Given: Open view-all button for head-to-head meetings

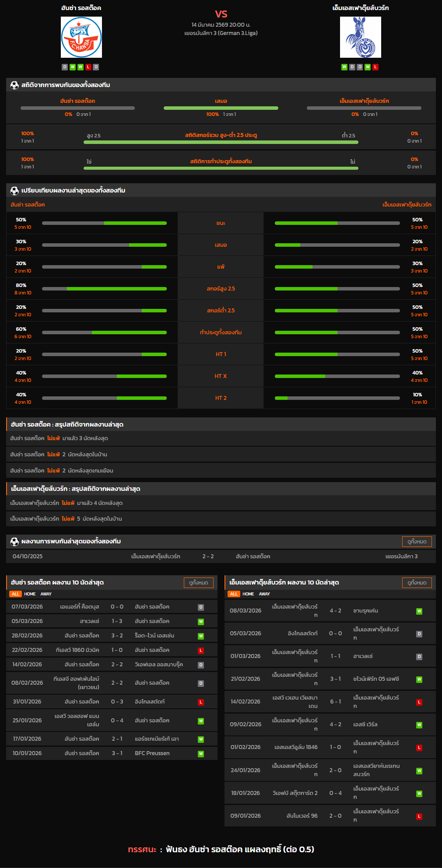Looking at the screenshot, I should coord(417,542).
